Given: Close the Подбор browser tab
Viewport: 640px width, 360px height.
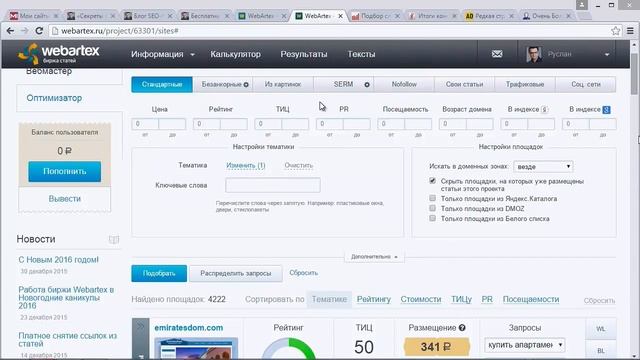Looking at the screenshot, I should coord(397,16).
